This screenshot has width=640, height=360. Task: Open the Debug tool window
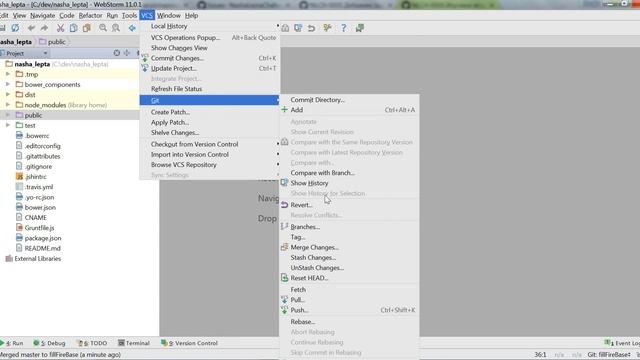pyautogui.click(x=49, y=343)
